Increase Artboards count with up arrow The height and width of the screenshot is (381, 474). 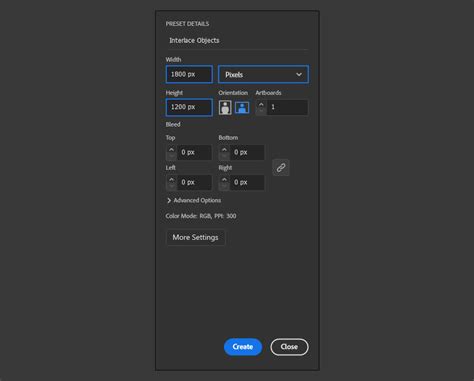coord(261,104)
